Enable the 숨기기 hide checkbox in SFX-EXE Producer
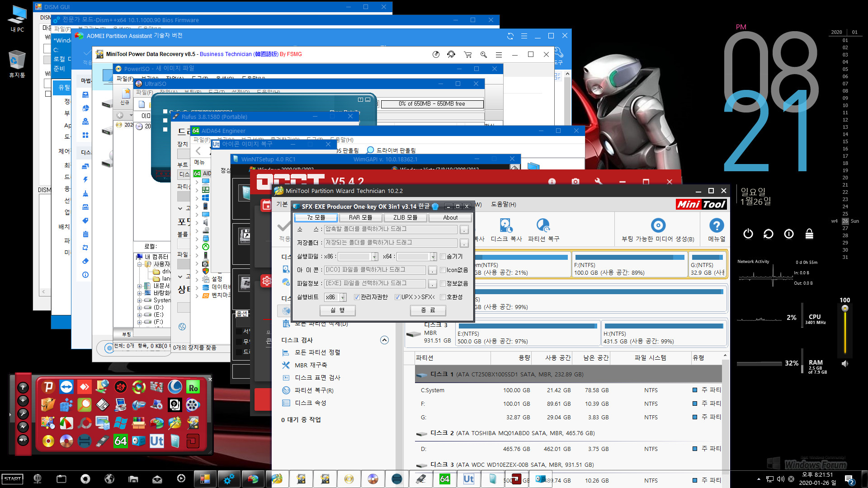Image resolution: width=868 pixels, height=488 pixels. coord(443,256)
